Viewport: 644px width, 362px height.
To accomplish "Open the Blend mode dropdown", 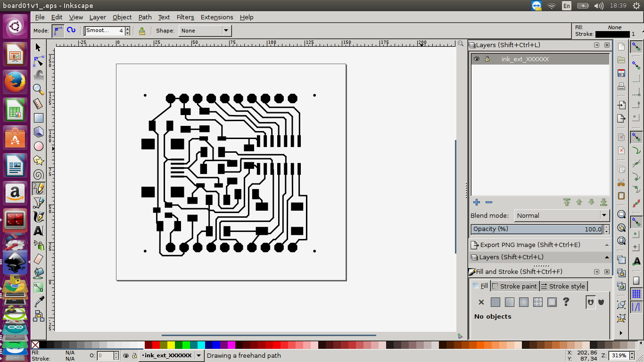I will (x=562, y=215).
